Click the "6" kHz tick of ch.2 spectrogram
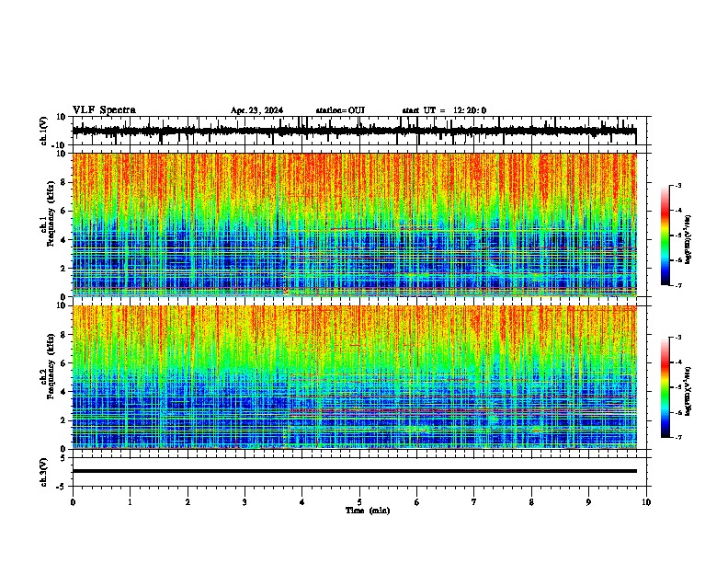 (x=64, y=363)
